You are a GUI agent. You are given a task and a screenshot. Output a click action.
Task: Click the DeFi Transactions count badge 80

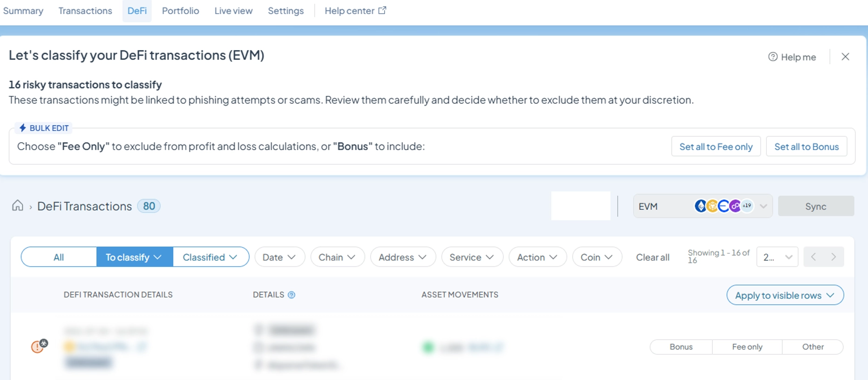pyautogui.click(x=149, y=206)
